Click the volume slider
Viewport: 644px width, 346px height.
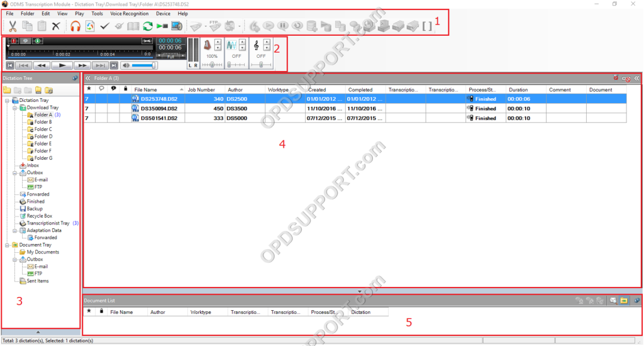[x=144, y=65]
